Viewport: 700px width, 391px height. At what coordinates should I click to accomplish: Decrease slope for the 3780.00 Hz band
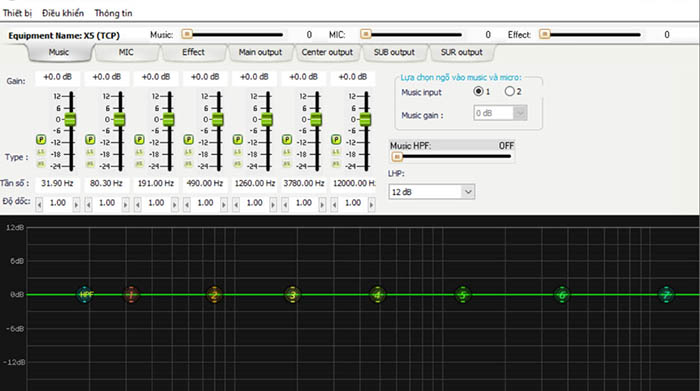(x=285, y=204)
